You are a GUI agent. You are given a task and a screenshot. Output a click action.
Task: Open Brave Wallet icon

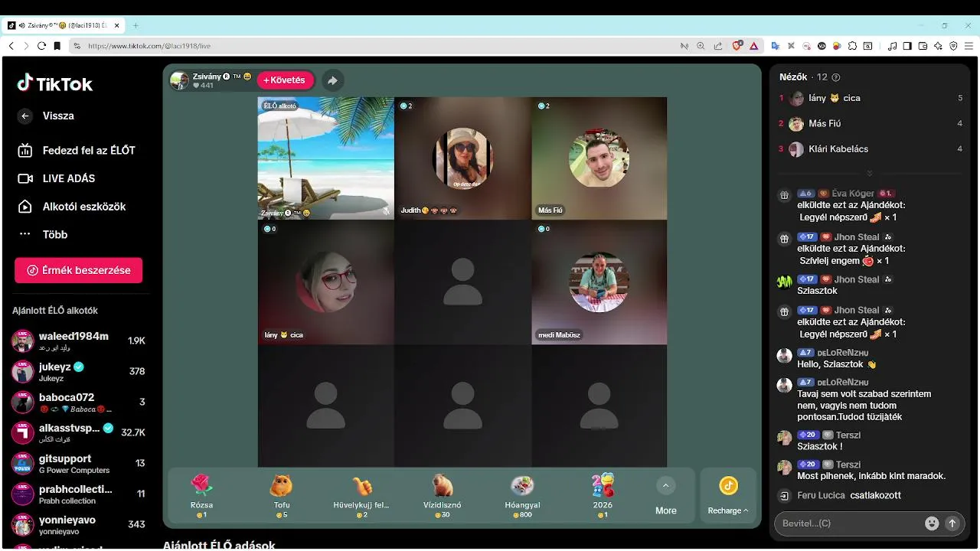(923, 46)
